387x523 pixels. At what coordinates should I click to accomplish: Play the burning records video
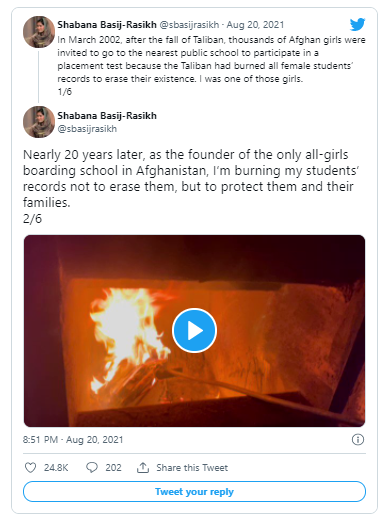point(195,330)
